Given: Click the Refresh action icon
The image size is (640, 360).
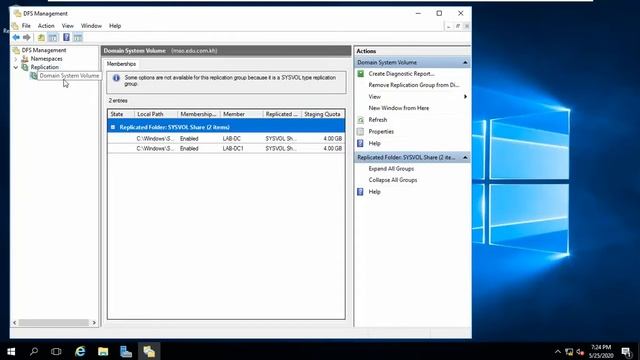Looking at the screenshot, I should coord(360,120).
